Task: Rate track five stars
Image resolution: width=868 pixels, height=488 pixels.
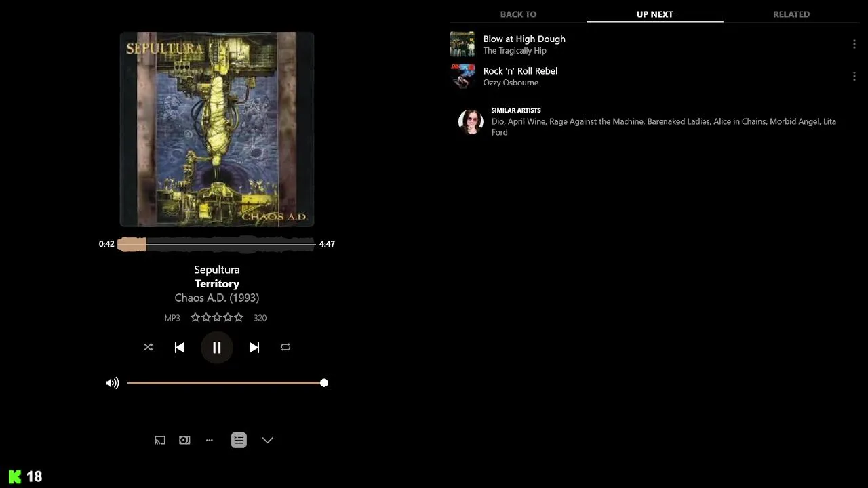Action: [x=239, y=317]
